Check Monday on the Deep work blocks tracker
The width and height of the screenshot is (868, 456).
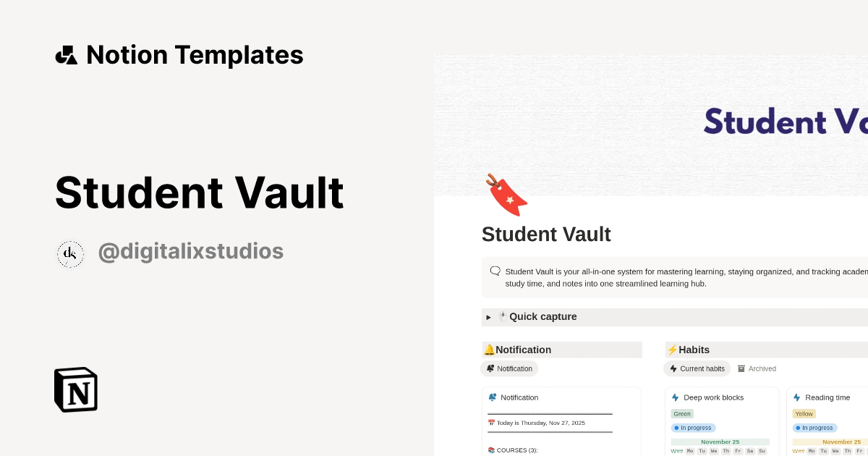click(691, 450)
